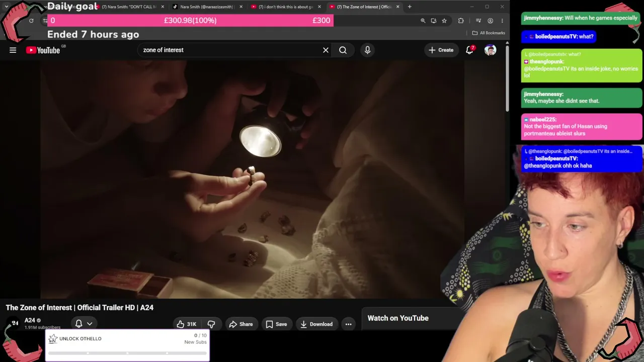
Task: Click the Watch on YouTube link
Action: [398, 318]
